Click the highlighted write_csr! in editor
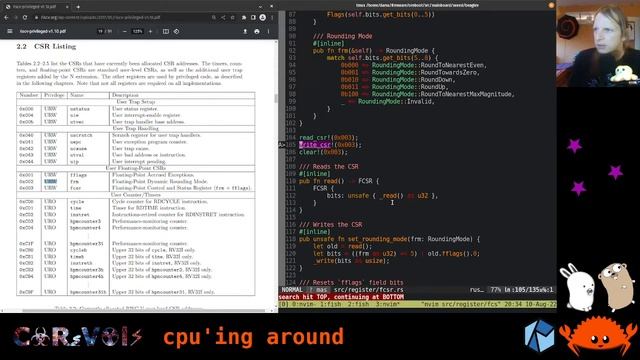640x360 pixels. pyautogui.click(x=315, y=145)
